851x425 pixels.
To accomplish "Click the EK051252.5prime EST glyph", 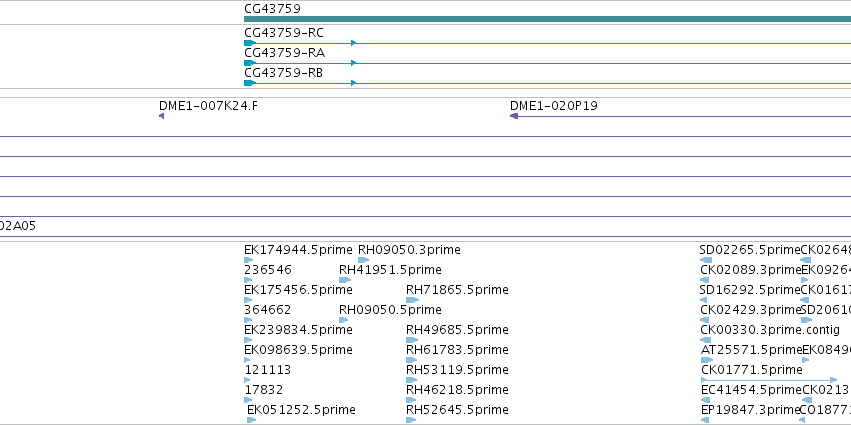I will 251,420.
